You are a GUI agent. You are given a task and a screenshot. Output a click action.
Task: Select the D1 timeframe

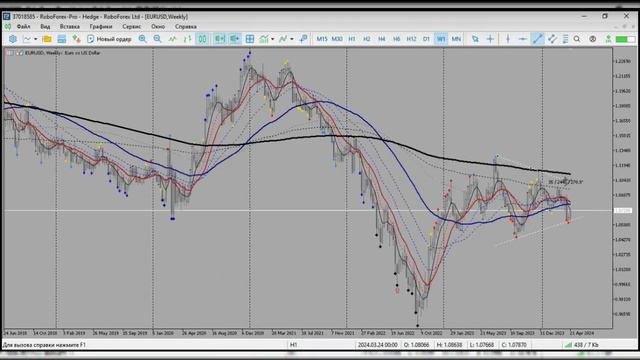coord(426,39)
